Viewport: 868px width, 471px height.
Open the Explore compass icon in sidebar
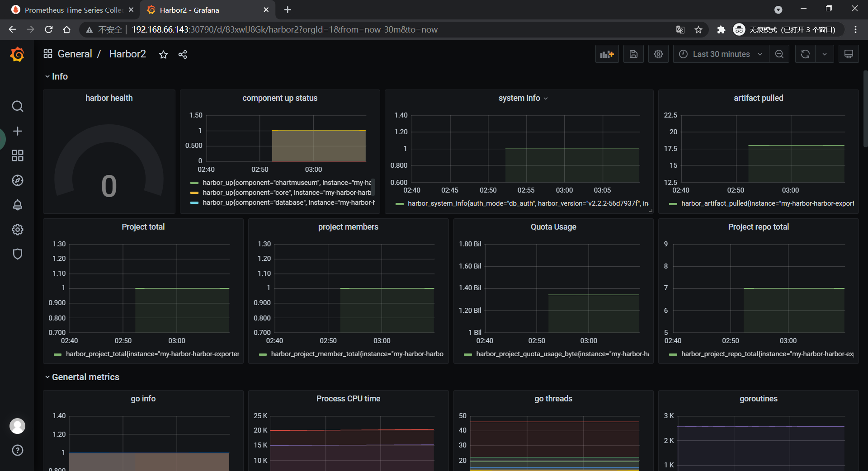click(x=18, y=180)
